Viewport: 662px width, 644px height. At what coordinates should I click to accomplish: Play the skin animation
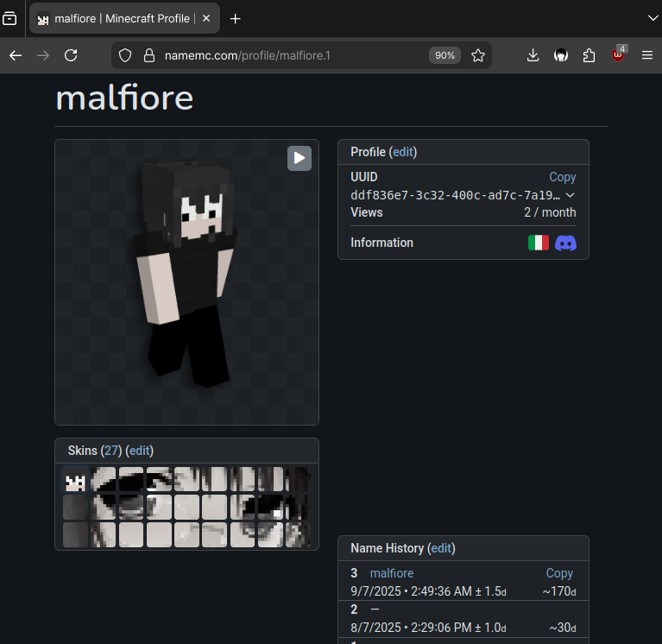(299, 158)
